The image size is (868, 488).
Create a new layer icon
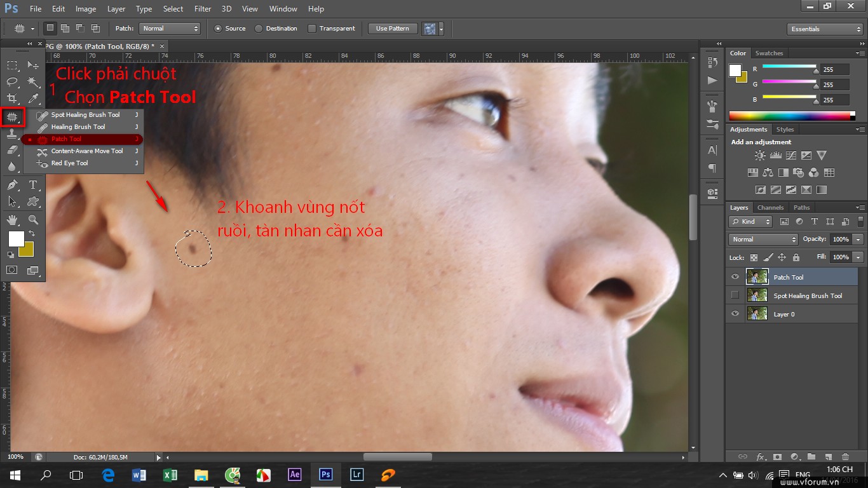(828, 456)
